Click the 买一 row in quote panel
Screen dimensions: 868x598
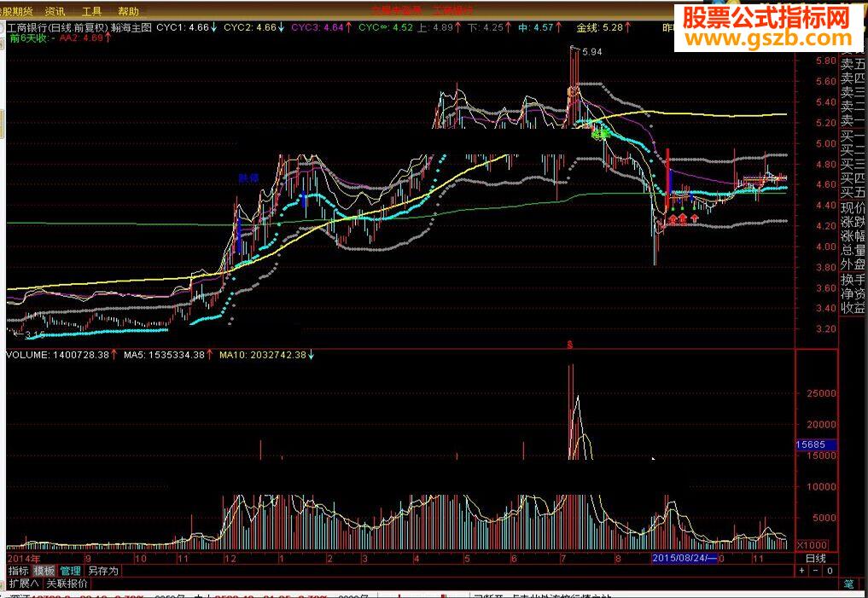click(853, 136)
